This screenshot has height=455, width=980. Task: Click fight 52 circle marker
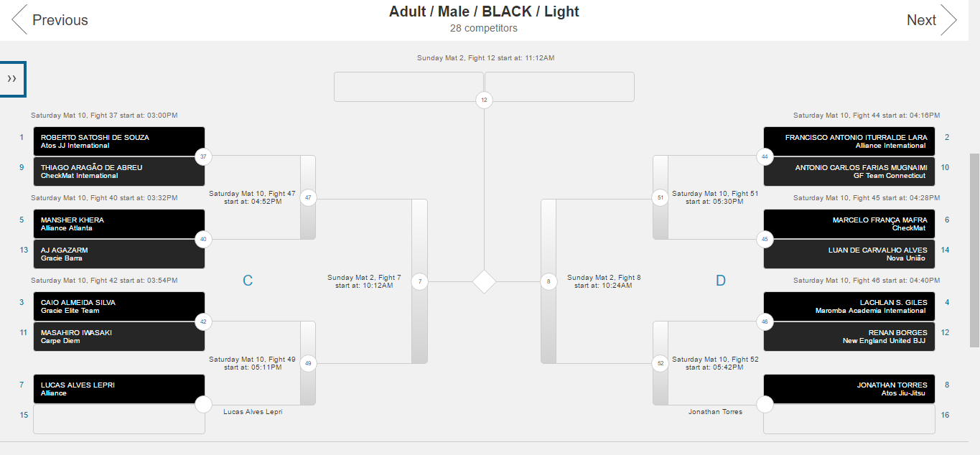click(661, 364)
